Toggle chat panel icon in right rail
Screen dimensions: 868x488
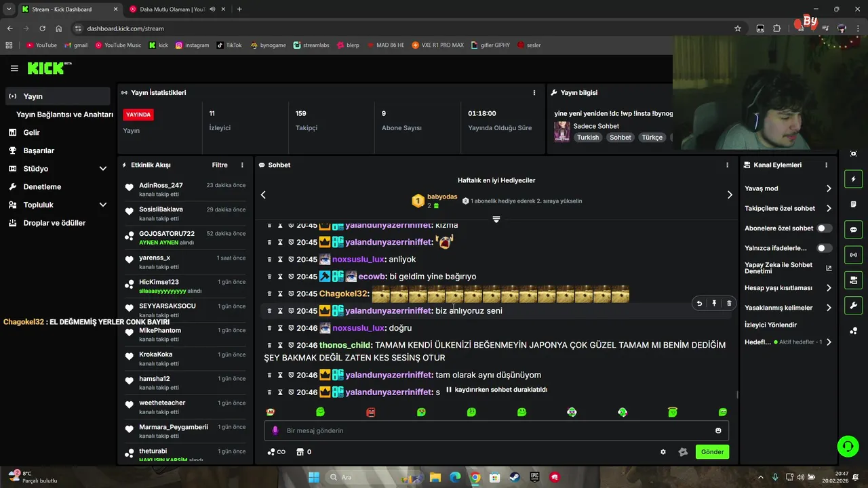tap(853, 230)
